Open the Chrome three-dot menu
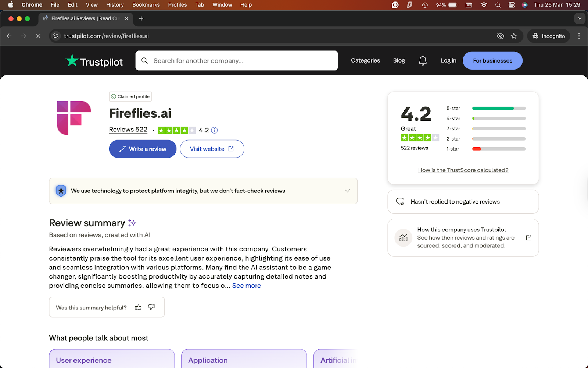 pos(579,36)
